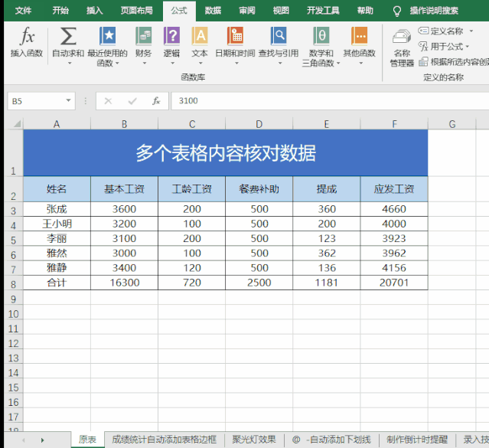The height and width of the screenshot is (448, 489).
Task: Click Use in Formula (用于公式) button
Action: (441, 47)
